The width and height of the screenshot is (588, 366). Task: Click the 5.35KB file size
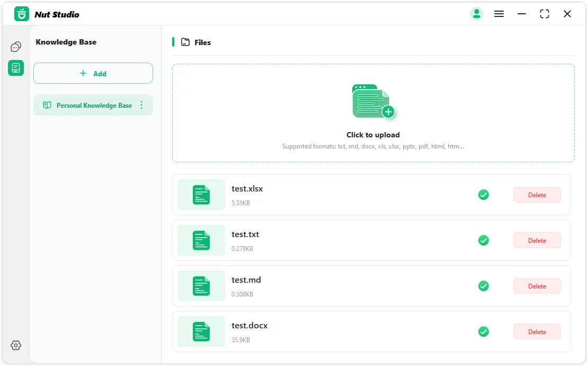[240, 203]
